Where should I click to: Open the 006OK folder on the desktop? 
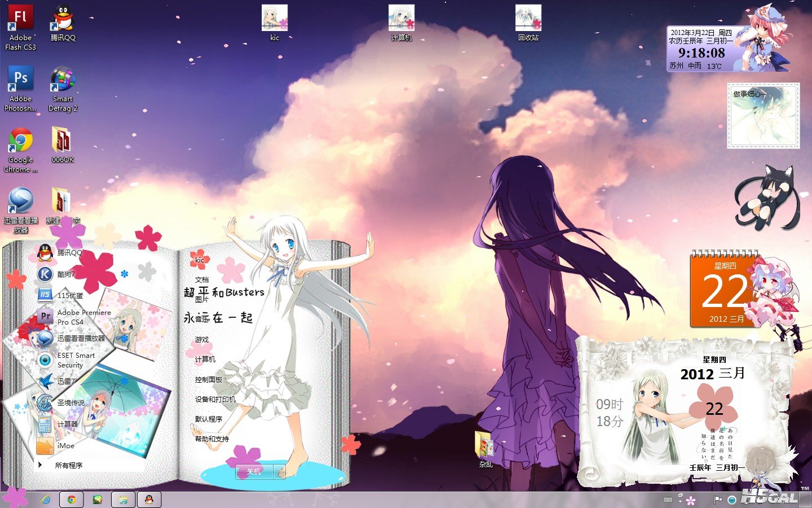(63, 144)
